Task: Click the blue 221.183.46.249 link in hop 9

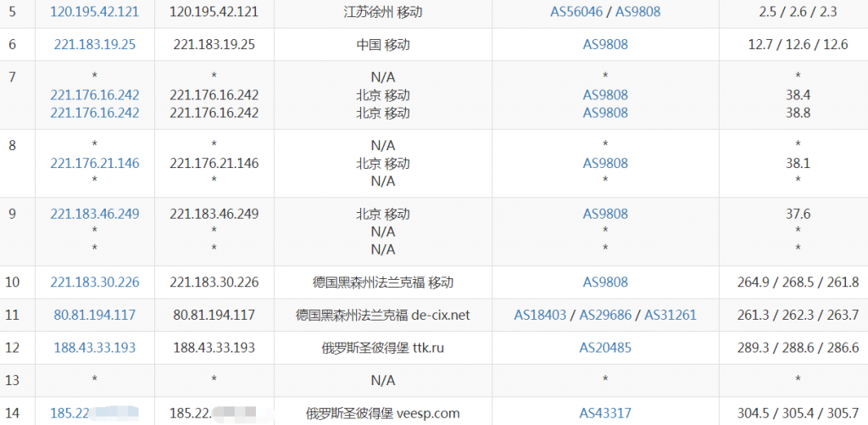Action: click(95, 214)
